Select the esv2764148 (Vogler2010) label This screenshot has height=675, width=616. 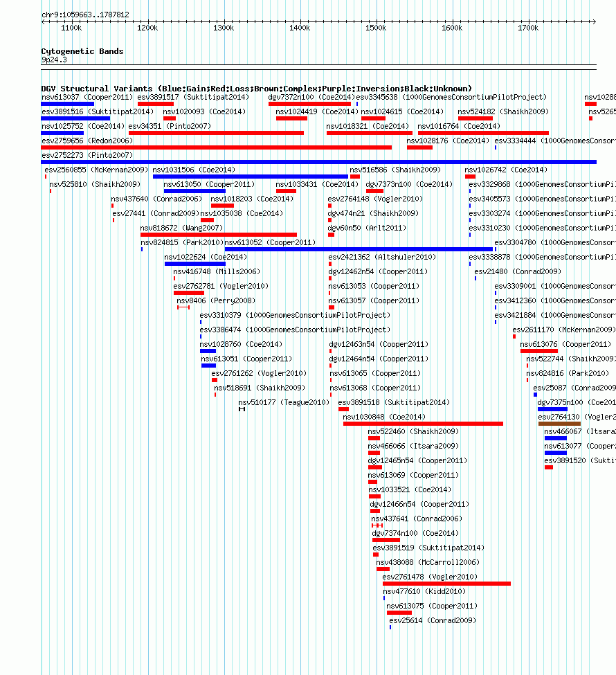tap(375, 199)
